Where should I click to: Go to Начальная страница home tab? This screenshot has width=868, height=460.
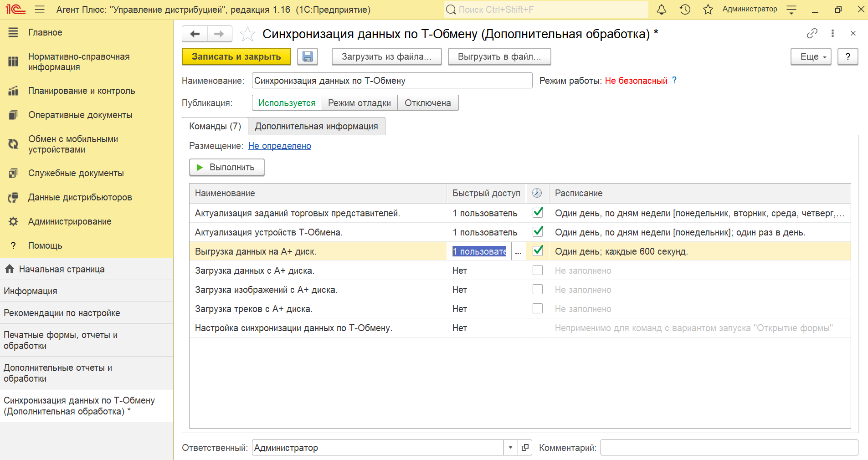point(87,269)
